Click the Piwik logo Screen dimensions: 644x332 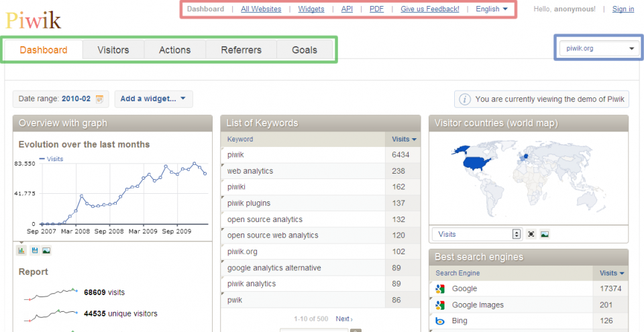34,20
